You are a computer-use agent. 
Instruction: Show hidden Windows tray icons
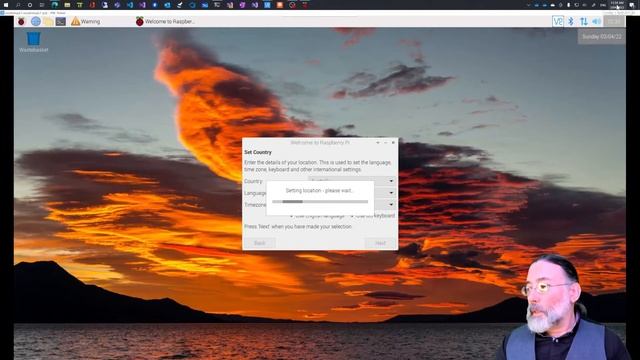528,5
